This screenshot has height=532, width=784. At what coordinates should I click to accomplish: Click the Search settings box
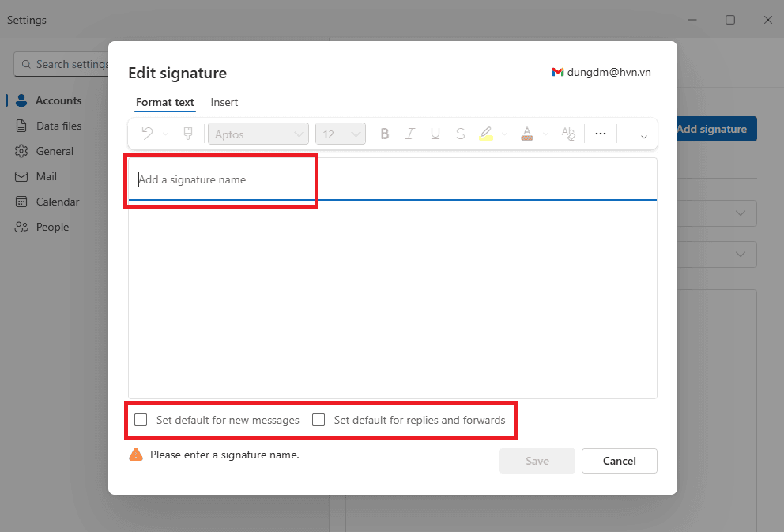[x=62, y=64]
